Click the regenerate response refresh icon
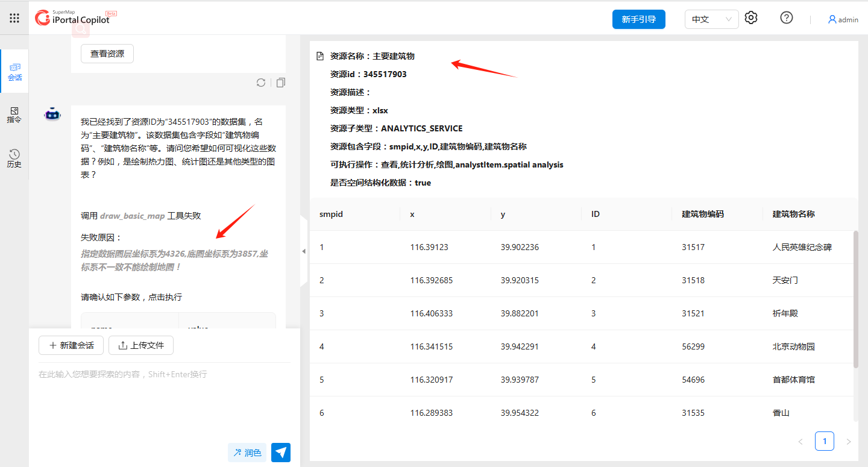The image size is (868, 467). pos(261,83)
